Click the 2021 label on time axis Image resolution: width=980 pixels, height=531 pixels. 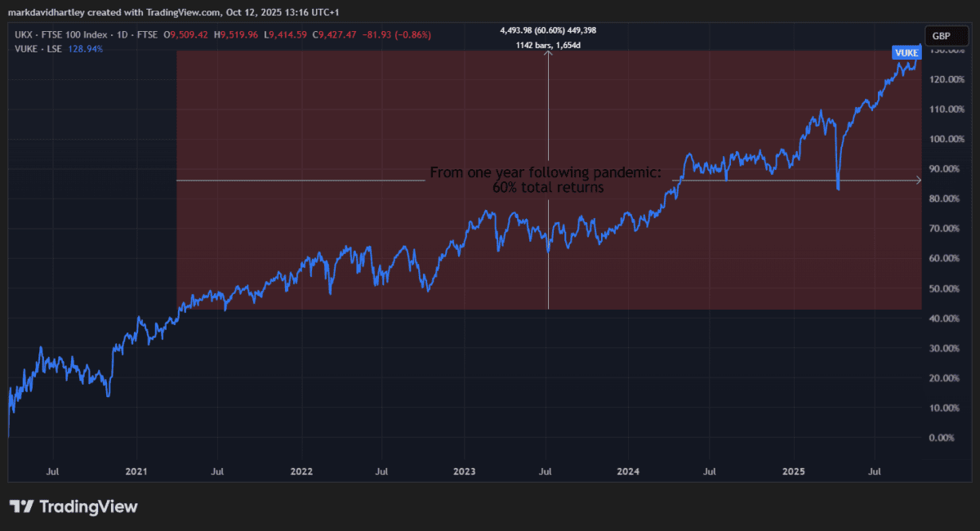(x=136, y=471)
